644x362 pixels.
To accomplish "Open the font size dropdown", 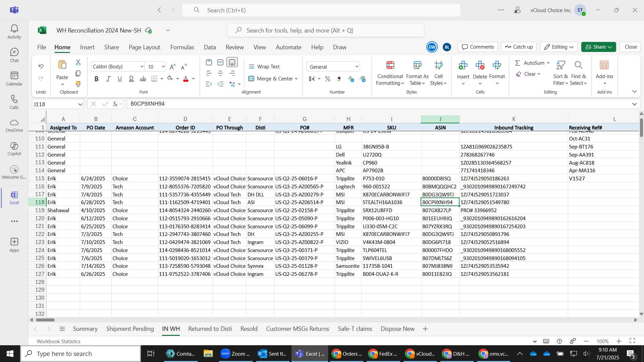I will pyautogui.click(x=163, y=67).
